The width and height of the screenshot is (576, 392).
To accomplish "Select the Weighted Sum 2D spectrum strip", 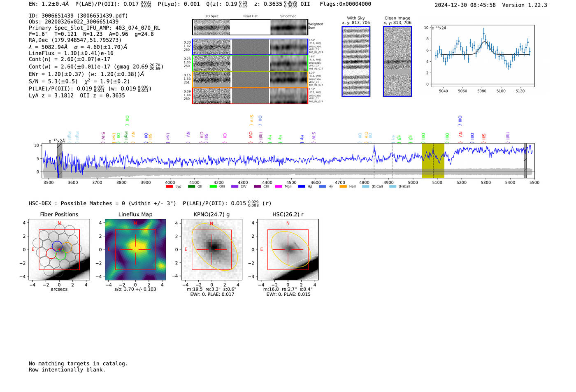I will click(x=250, y=27).
